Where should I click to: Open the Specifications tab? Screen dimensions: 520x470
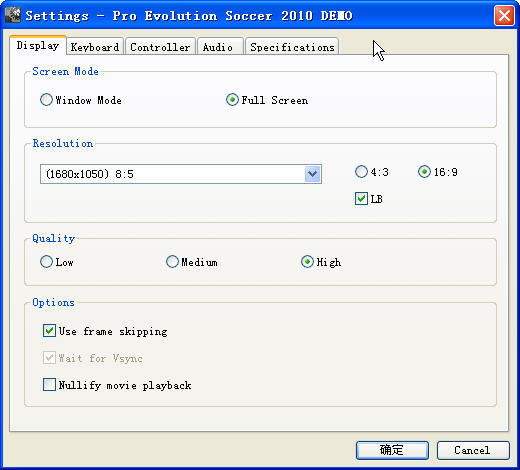point(292,47)
